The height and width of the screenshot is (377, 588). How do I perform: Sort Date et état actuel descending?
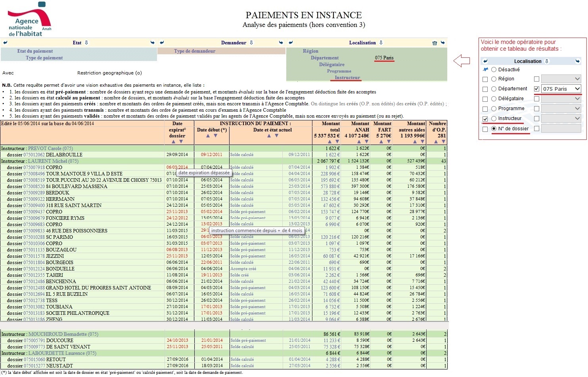pos(277,136)
